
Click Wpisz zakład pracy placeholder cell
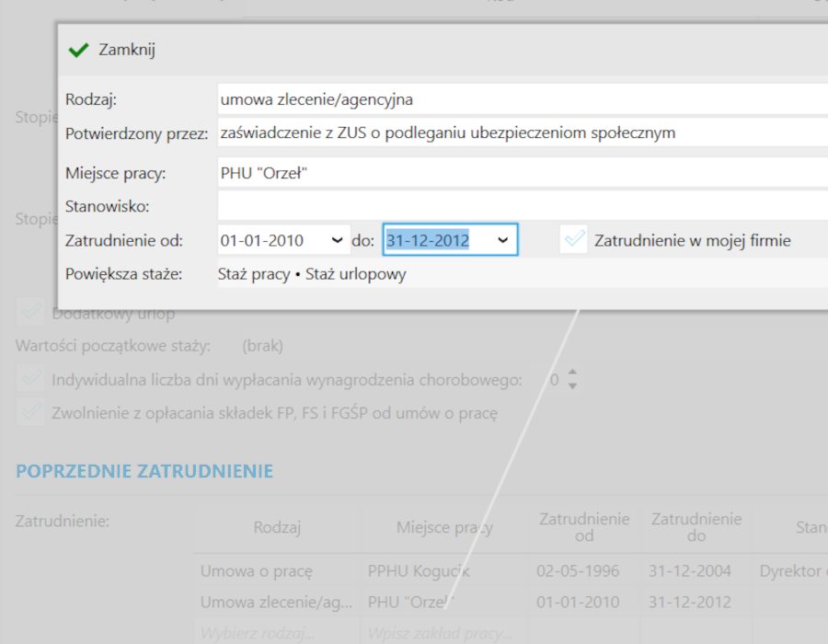tap(440, 633)
